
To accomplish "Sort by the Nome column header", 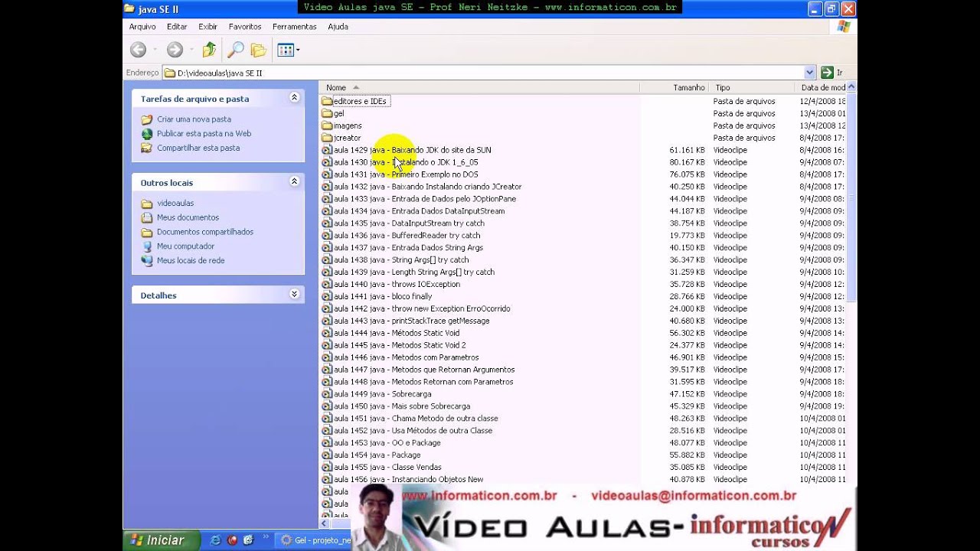I will (479, 87).
